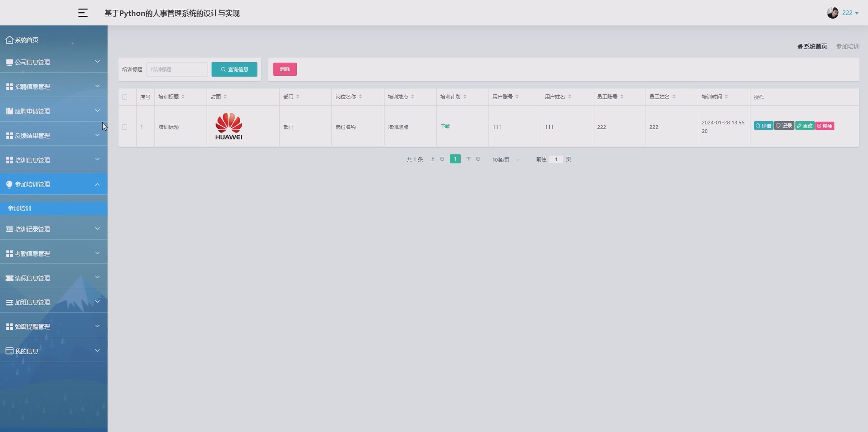Sort by 封面 column sort icon
Image resolution: width=868 pixels, height=432 pixels.
[225, 97]
